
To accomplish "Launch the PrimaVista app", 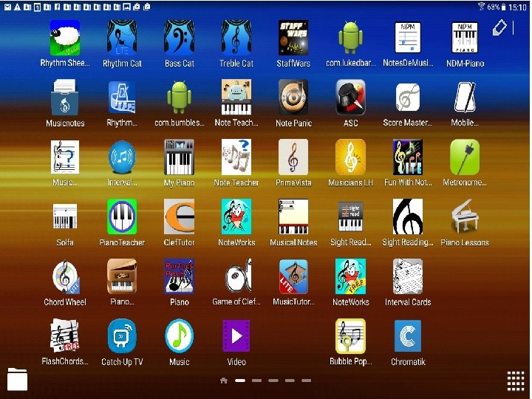I will pos(293,157).
